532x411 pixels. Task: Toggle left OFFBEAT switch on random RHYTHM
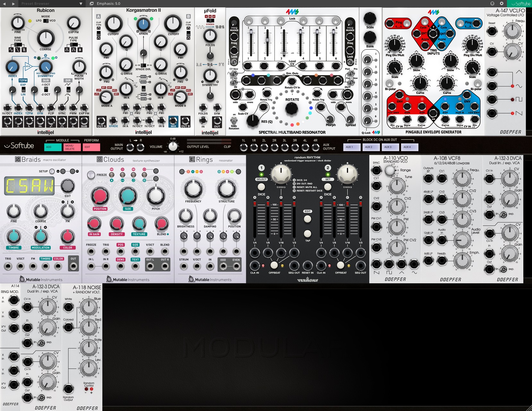click(x=274, y=265)
